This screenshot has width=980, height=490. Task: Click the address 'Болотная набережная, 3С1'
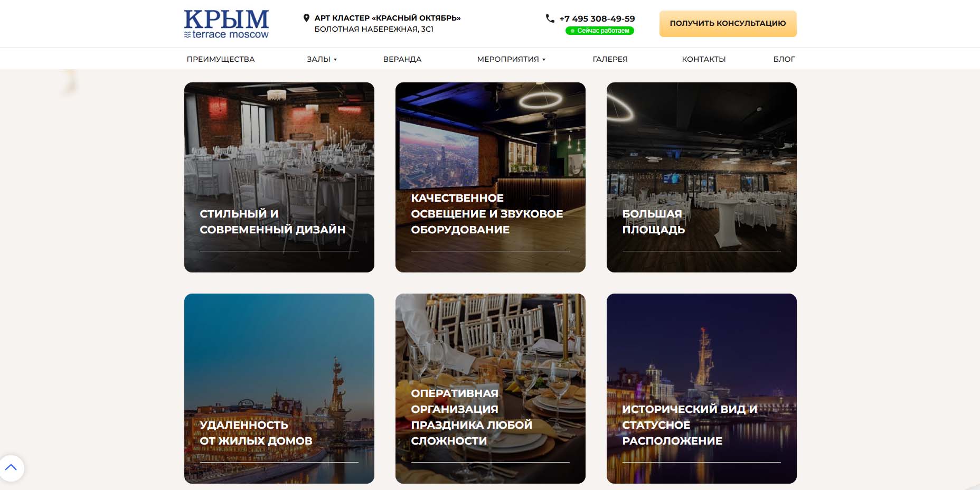tap(373, 29)
